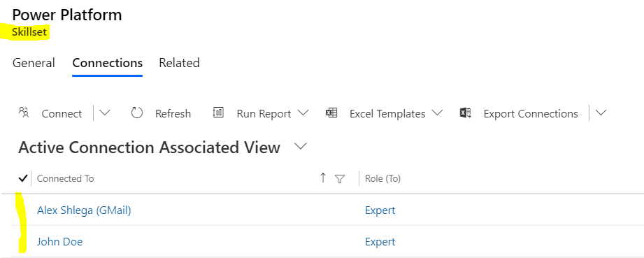Sort by the ascending arrow on Connected To
Screen dimensions: 644x258
pyautogui.click(x=323, y=178)
